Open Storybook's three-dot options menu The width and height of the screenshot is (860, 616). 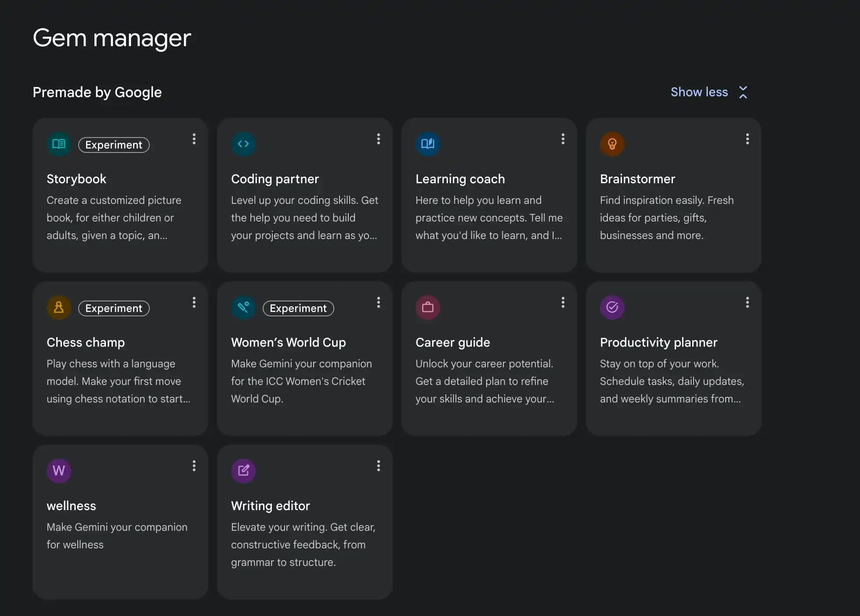tap(194, 139)
